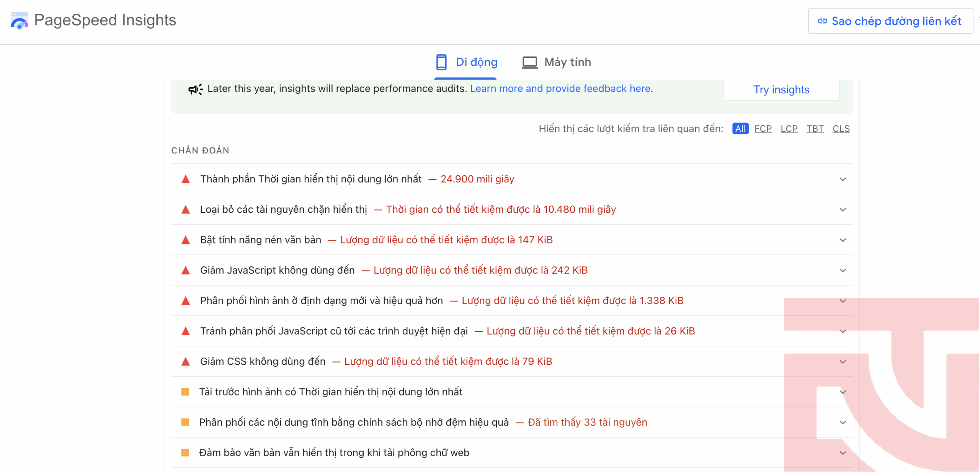Expand Giảm JavaScript không dùng đến chevron

[x=843, y=270]
